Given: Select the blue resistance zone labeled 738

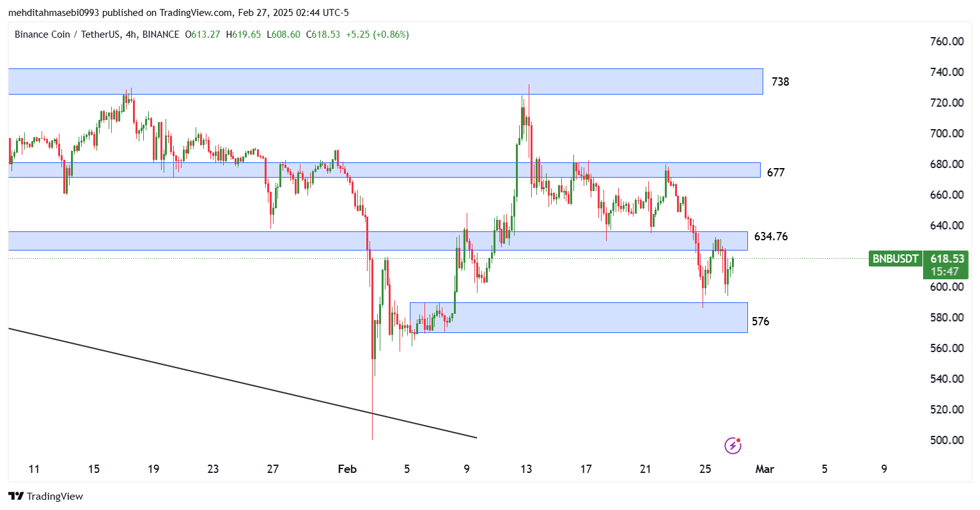Looking at the screenshot, I should pyautogui.click(x=385, y=81).
